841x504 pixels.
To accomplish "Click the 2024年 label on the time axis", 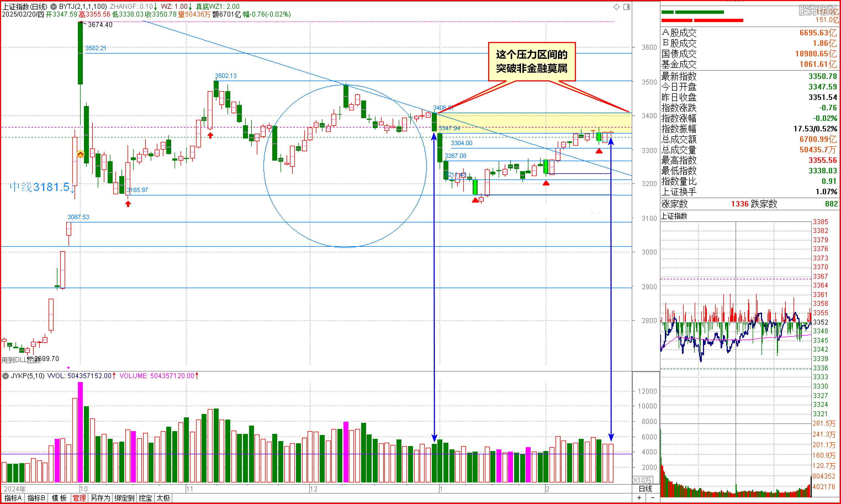I will click(x=15, y=489).
